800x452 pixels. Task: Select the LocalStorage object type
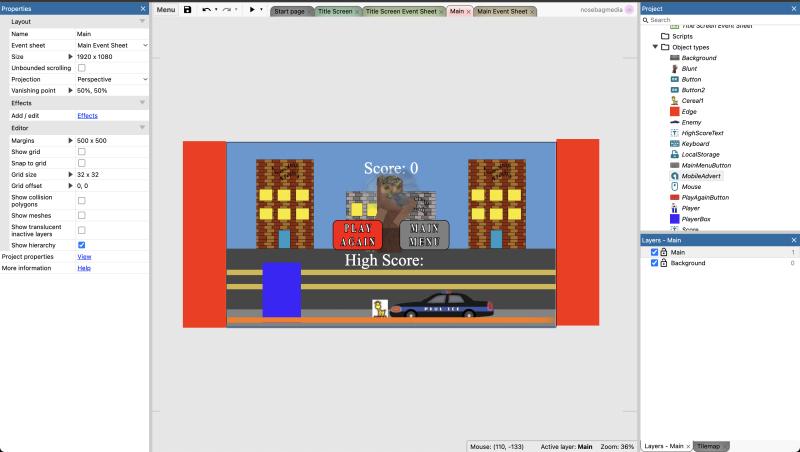coord(701,155)
